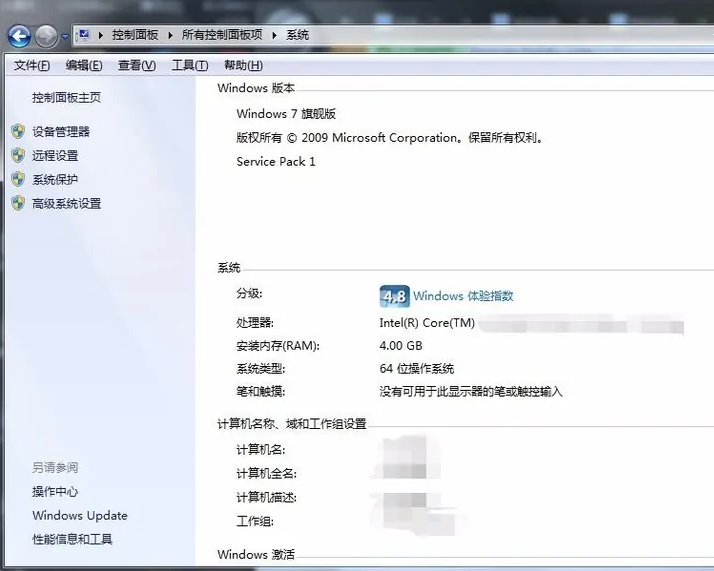714x571 pixels.
Task: Expand arrow before 控制面板 breadcrumb
Action: pos(101,35)
